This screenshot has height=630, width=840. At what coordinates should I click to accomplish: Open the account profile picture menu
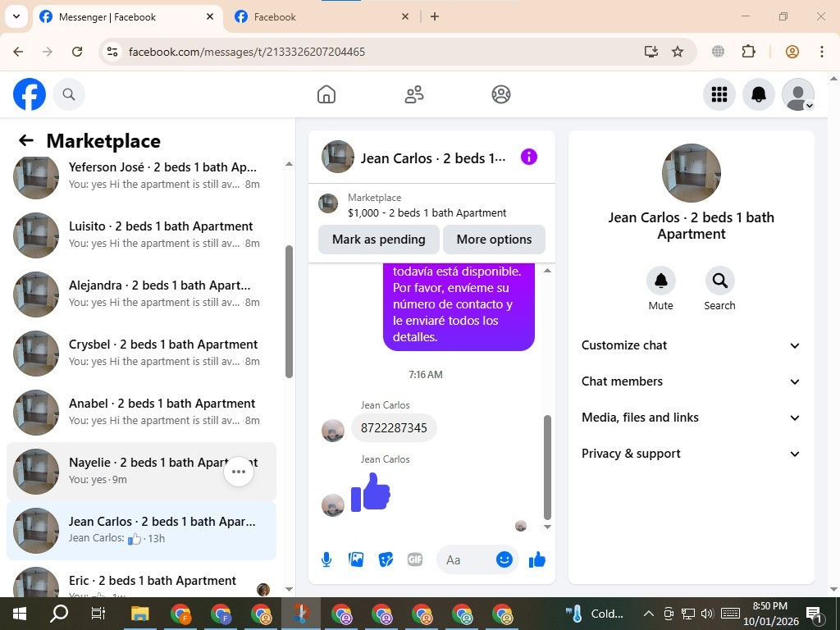[798, 94]
